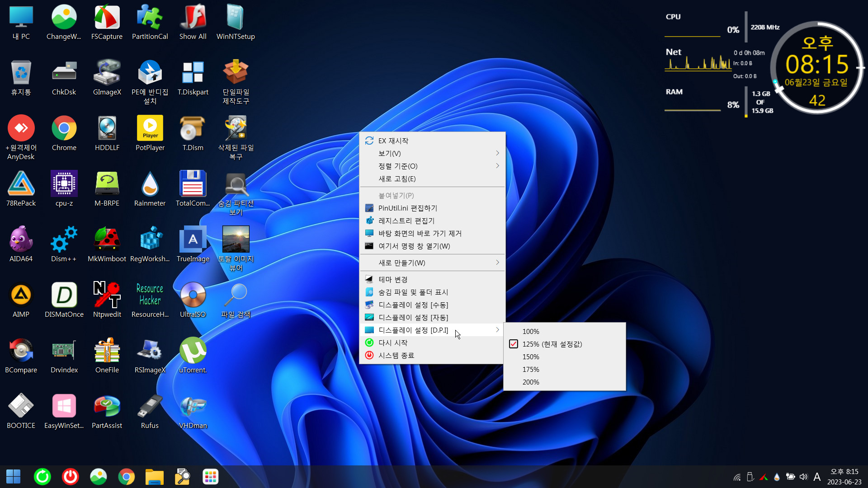The image size is (868, 488).
Task: Choose 디스플레이 설정 [자동] entry
Action: pos(432,317)
